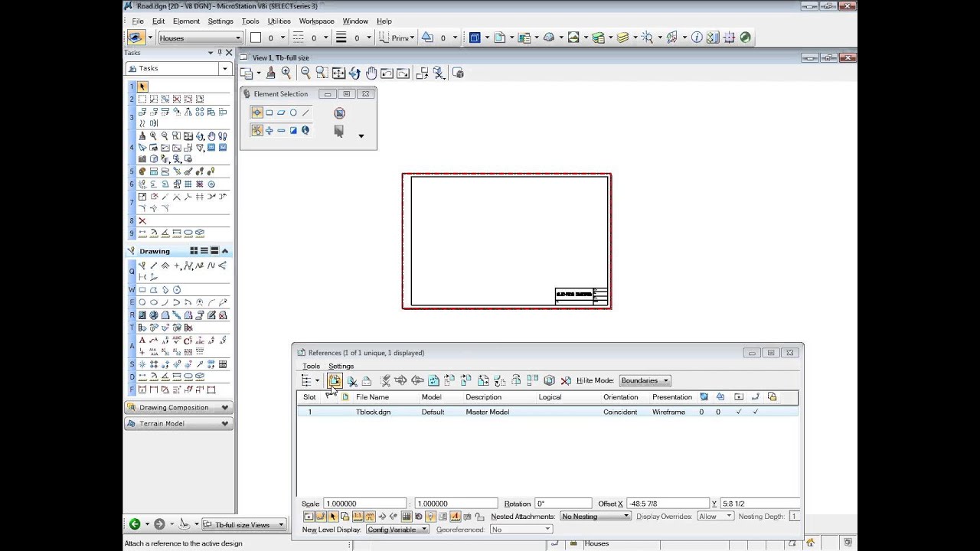
Task: Click the Zoom In magnifier icon in View toolbar
Action: coord(286,73)
